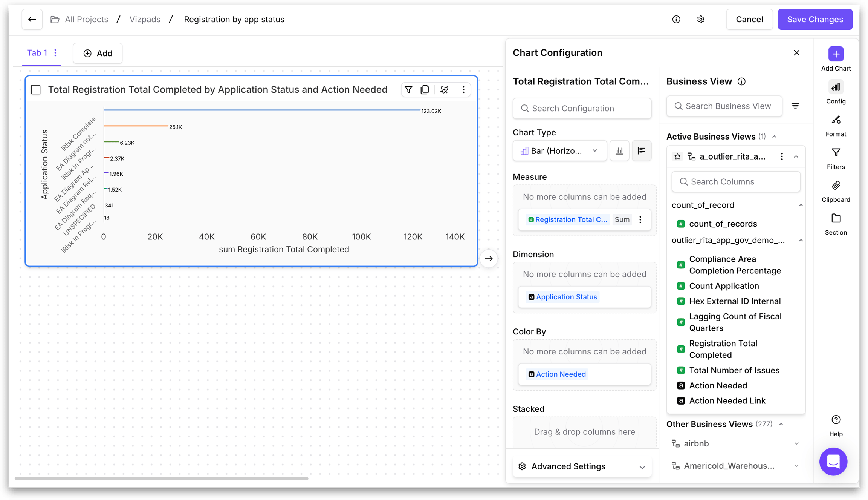Click the back arrow button
The image size is (868, 500).
[32, 19]
